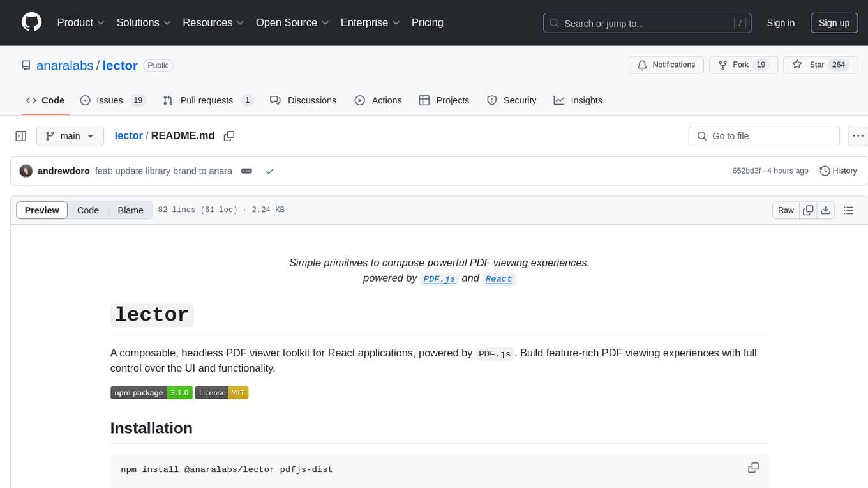Open the README outline list
868x488 pixels.
tap(848, 210)
